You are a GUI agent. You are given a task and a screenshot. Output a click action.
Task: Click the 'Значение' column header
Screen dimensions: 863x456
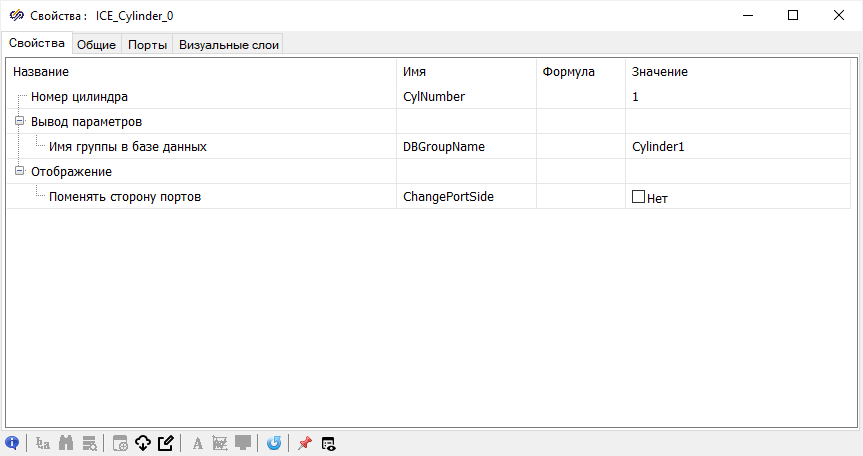coord(740,72)
